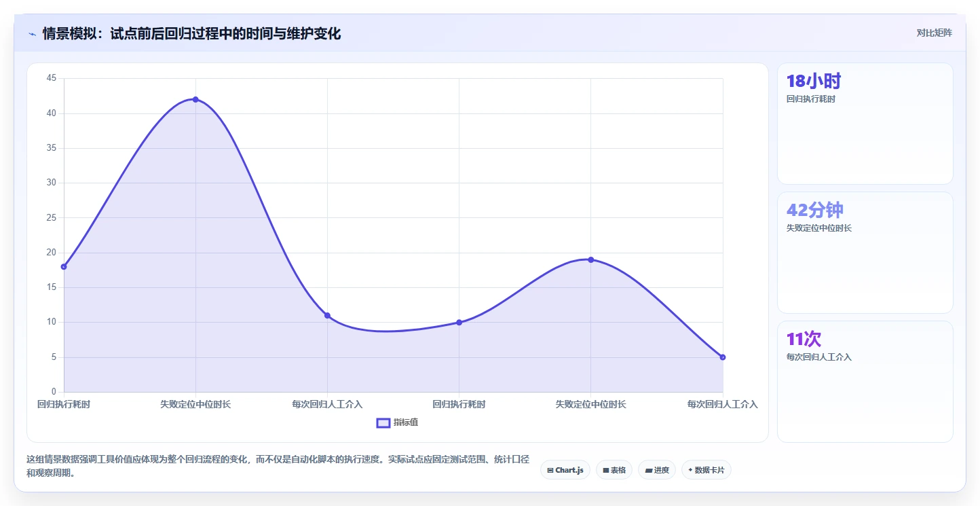Click the 情景模拟 section title text

(191, 33)
